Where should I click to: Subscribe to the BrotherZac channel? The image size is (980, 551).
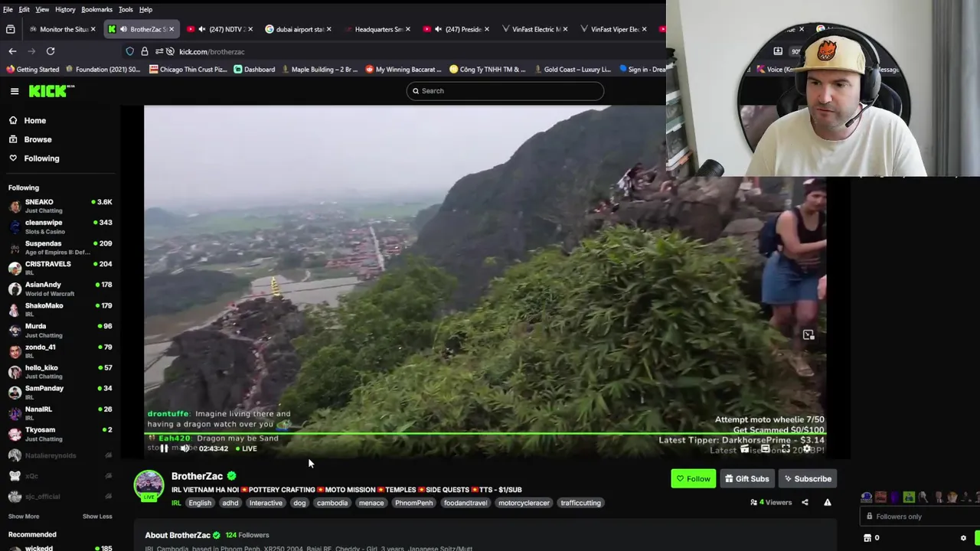click(x=807, y=479)
